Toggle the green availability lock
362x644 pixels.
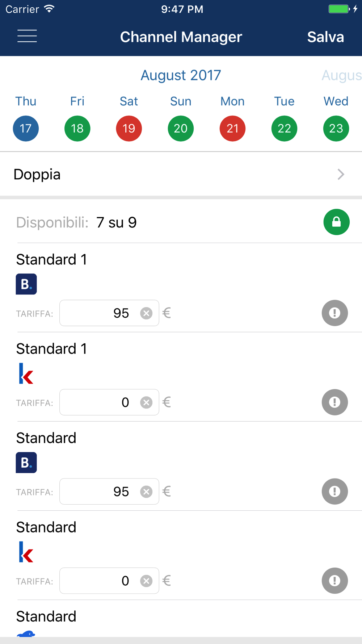336,222
